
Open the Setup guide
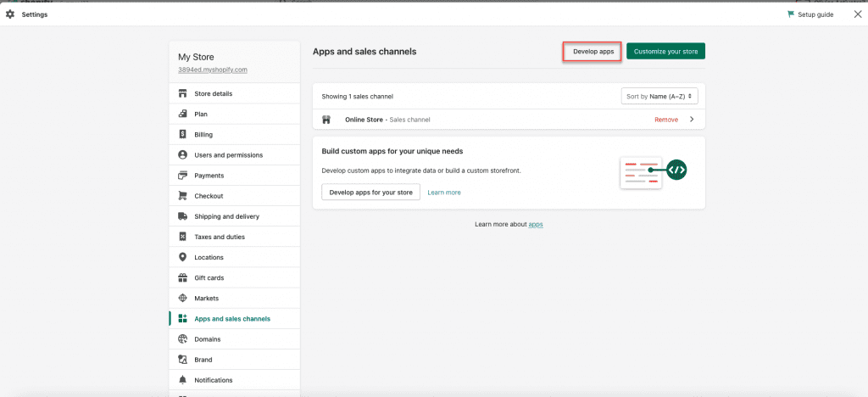click(x=810, y=14)
